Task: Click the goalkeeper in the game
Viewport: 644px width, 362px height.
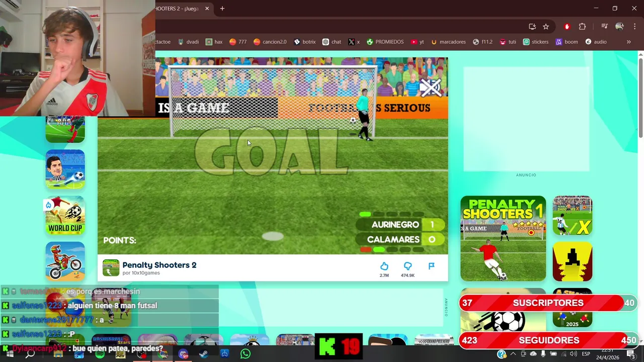Action: tap(364, 115)
